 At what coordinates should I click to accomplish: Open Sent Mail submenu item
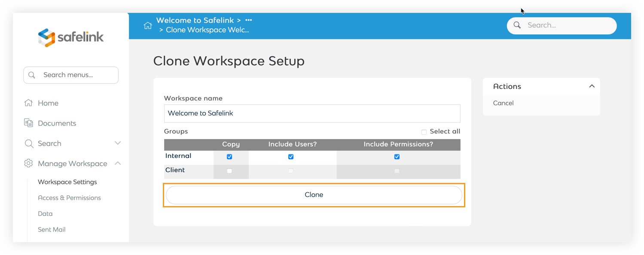tap(52, 230)
